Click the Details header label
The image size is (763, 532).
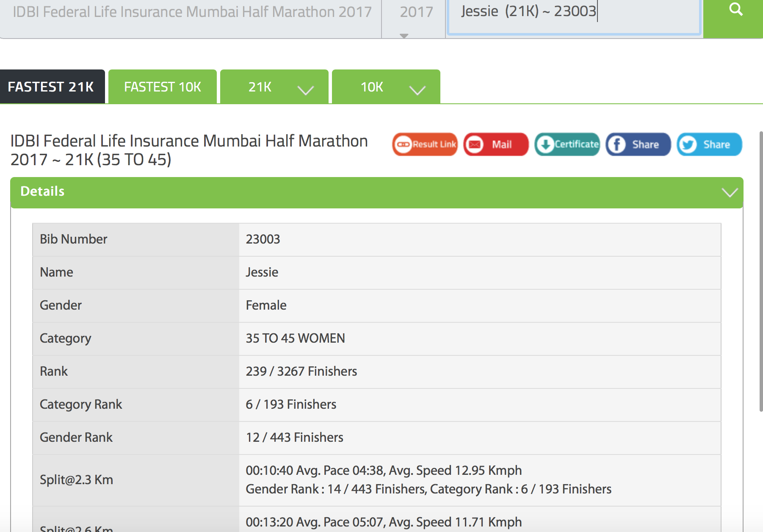click(x=42, y=191)
